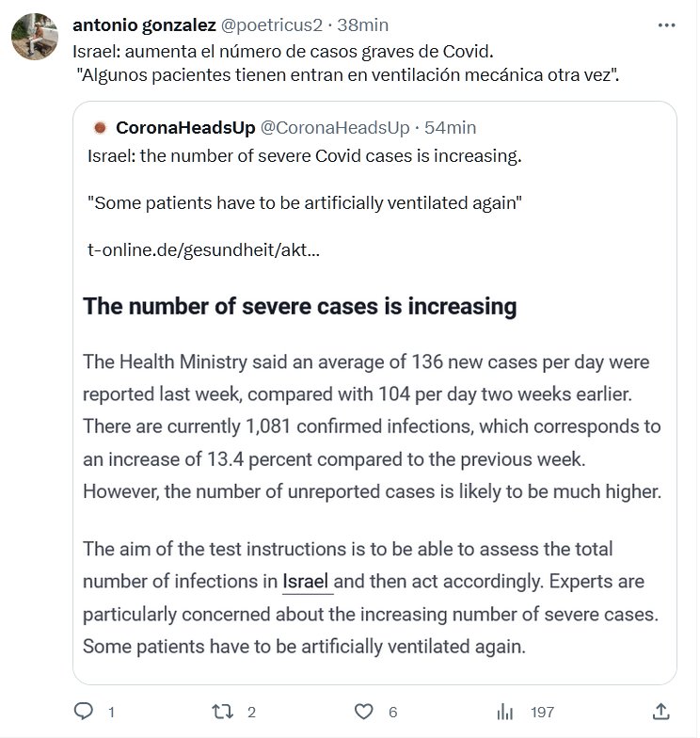Open the quoted article screenshot image
The width and height of the screenshot is (700, 738).
pos(374,471)
